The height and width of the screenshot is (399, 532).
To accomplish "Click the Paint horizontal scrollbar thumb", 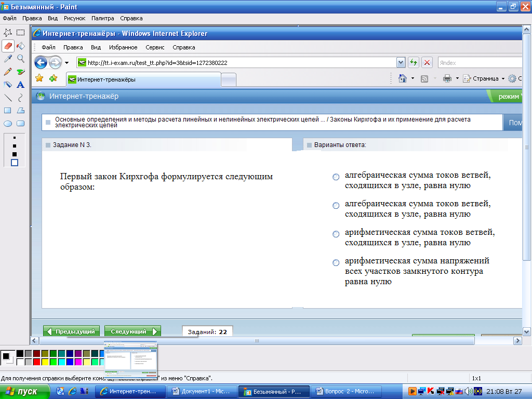I will pos(257,340).
